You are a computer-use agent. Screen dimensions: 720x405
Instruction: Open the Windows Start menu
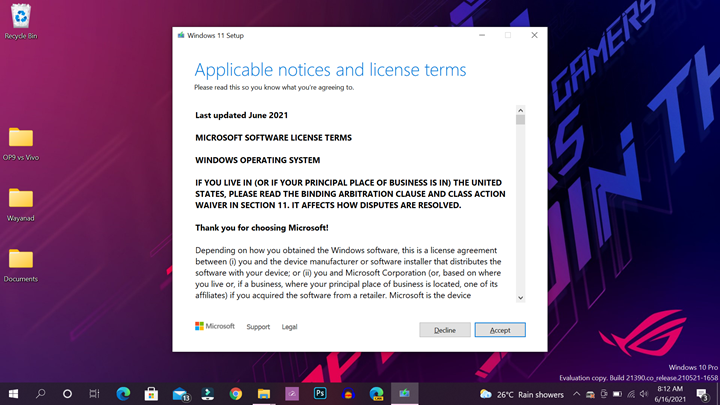[x=13, y=394]
